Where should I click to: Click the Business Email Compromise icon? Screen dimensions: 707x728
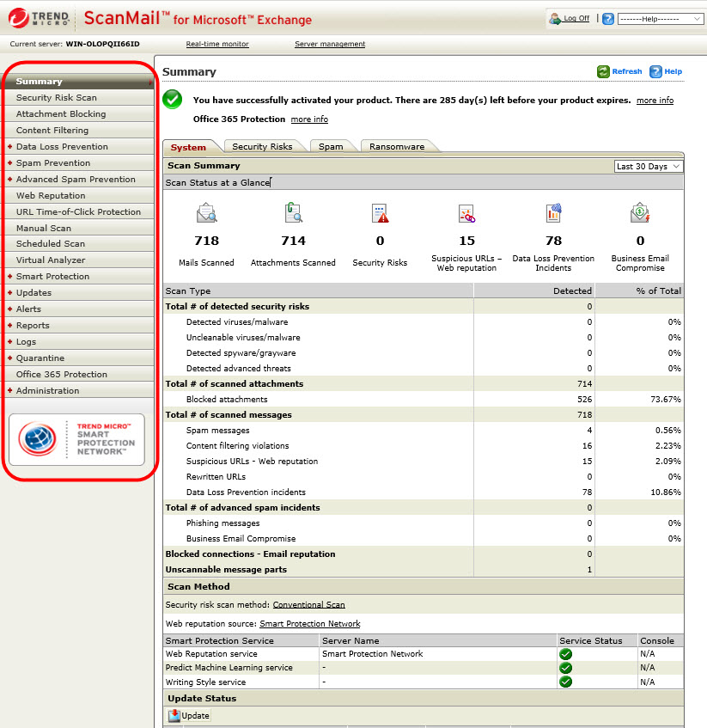pos(640,212)
